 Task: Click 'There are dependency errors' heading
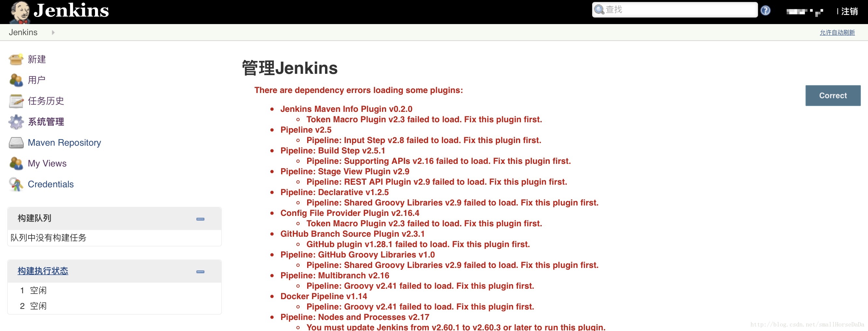point(359,90)
